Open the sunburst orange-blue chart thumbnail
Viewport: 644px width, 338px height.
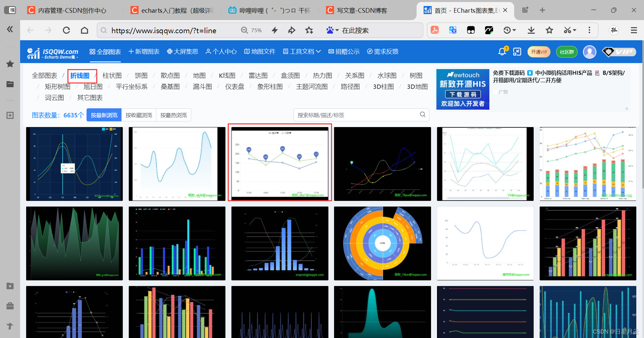pyautogui.click(x=382, y=243)
